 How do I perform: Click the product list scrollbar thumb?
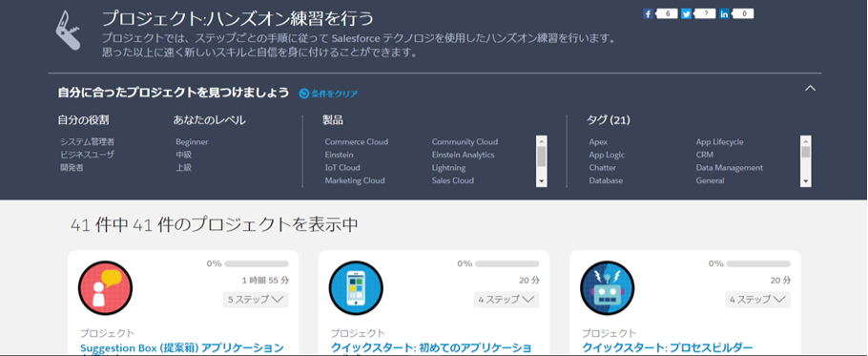coord(542,157)
